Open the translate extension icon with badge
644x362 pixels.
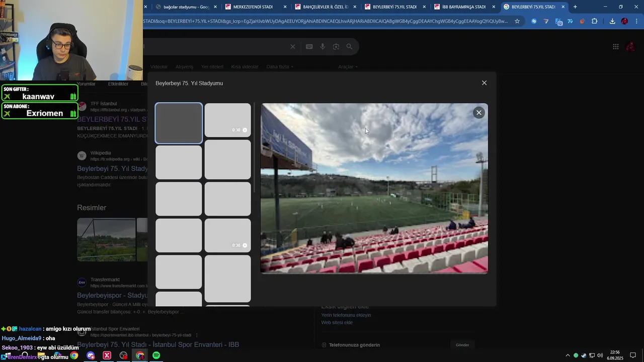click(558, 21)
